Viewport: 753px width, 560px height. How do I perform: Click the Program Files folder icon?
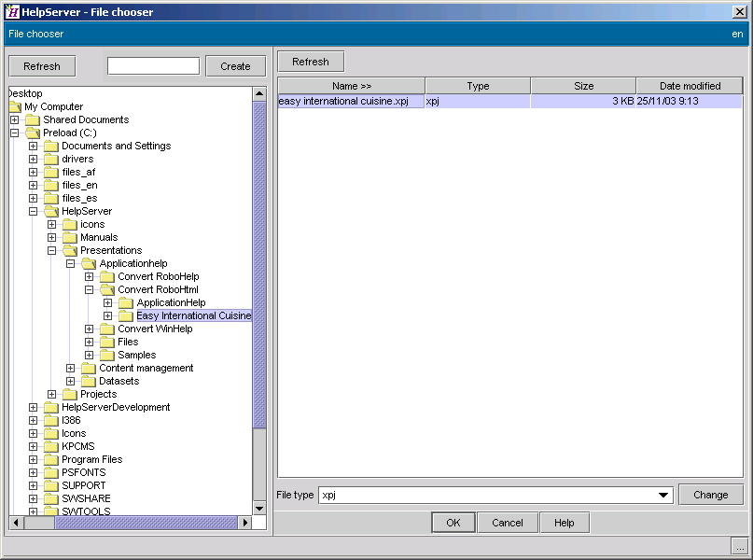(51, 460)
